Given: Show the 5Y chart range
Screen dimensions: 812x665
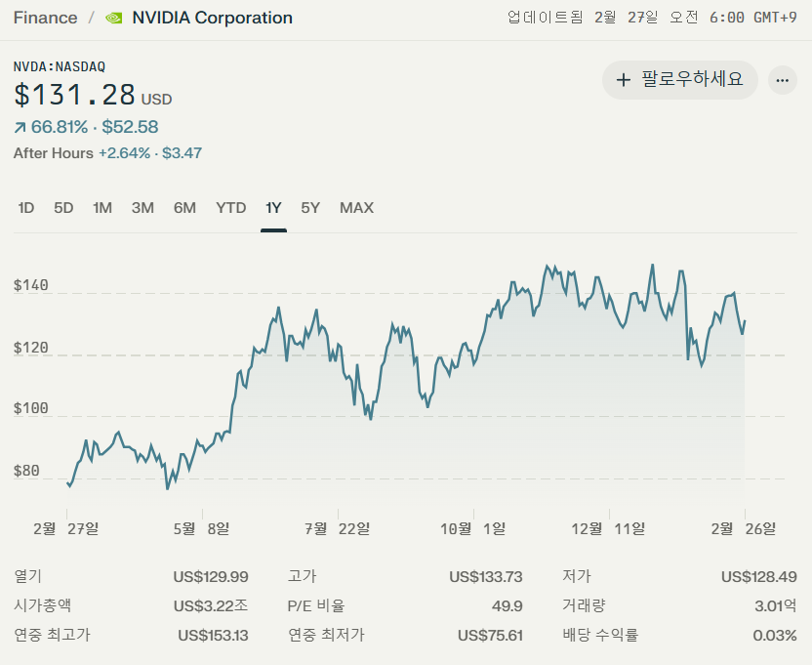Looking at the screenshot, I should [x=310, y=208].
